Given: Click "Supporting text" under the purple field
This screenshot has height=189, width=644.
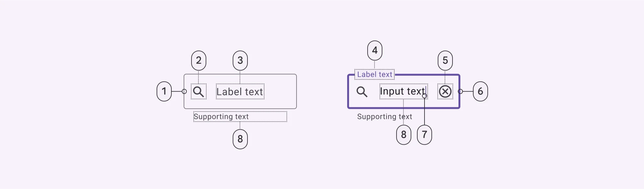Looking at the screenshot, I should tap(384, 117).
